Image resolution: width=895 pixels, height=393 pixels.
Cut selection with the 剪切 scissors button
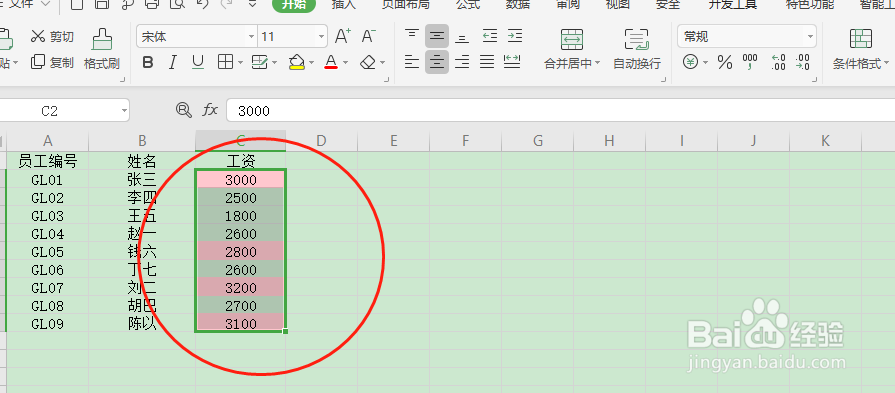point(52,37)
